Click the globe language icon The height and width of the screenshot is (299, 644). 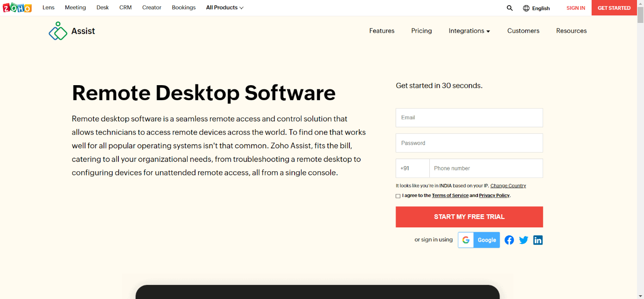[526, 8]
